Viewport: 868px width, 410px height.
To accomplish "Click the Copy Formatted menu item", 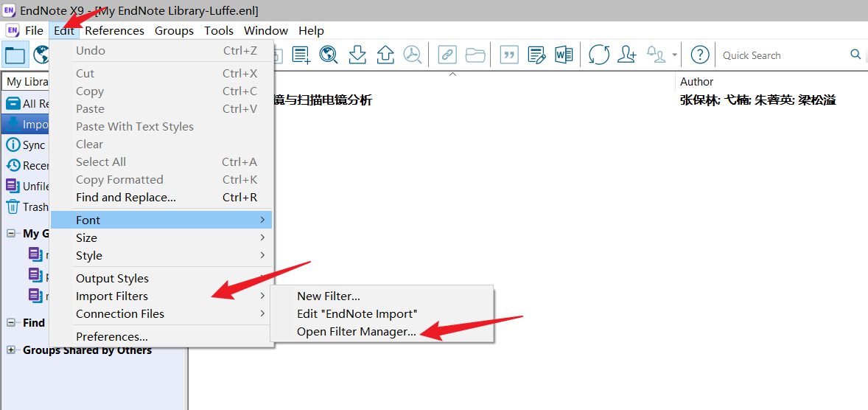I will point(161,179).
